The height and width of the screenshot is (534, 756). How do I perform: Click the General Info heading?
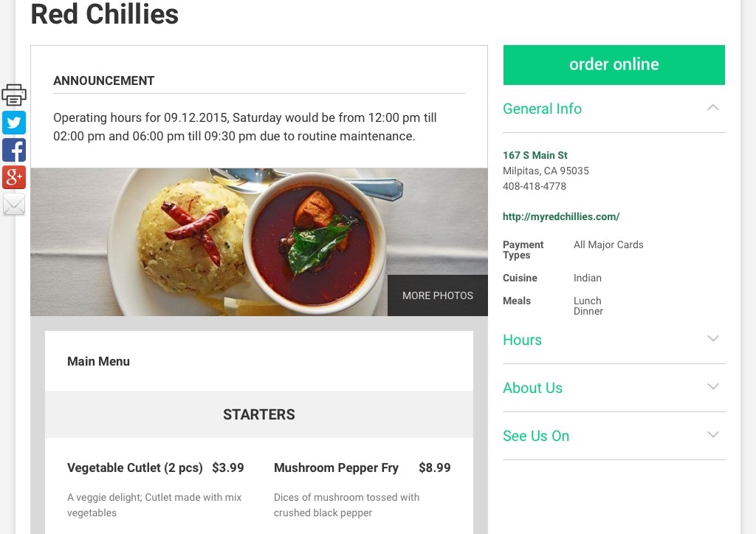click(x=542, y=109)
